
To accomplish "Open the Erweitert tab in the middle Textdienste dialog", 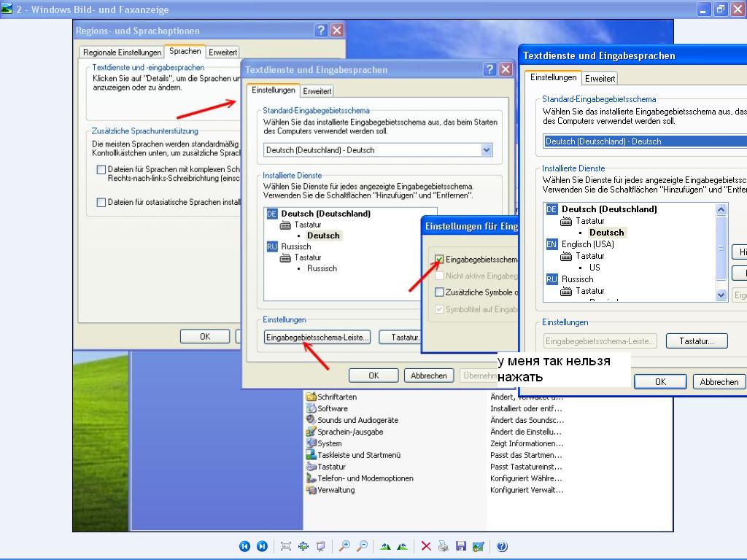I will click(317, 91).
